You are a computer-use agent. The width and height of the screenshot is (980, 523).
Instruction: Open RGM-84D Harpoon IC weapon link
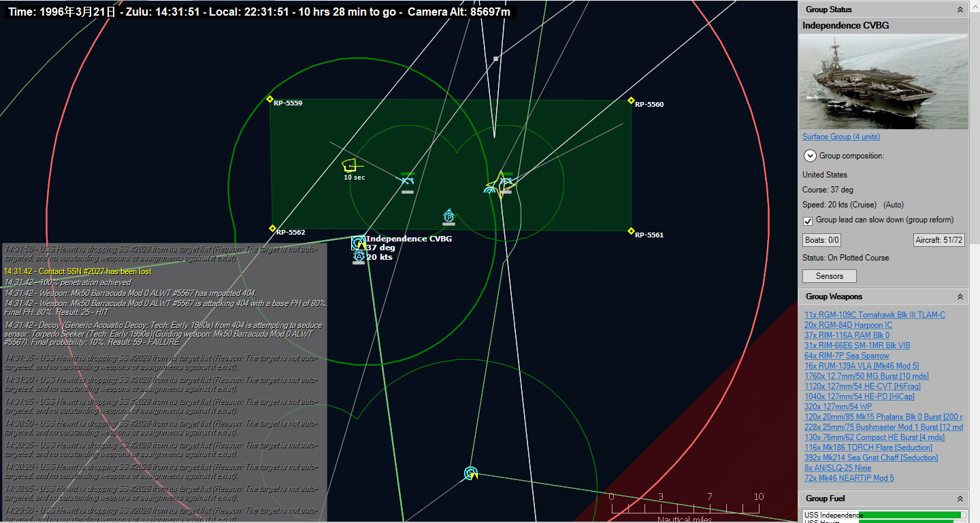click(x=849, y=325)
